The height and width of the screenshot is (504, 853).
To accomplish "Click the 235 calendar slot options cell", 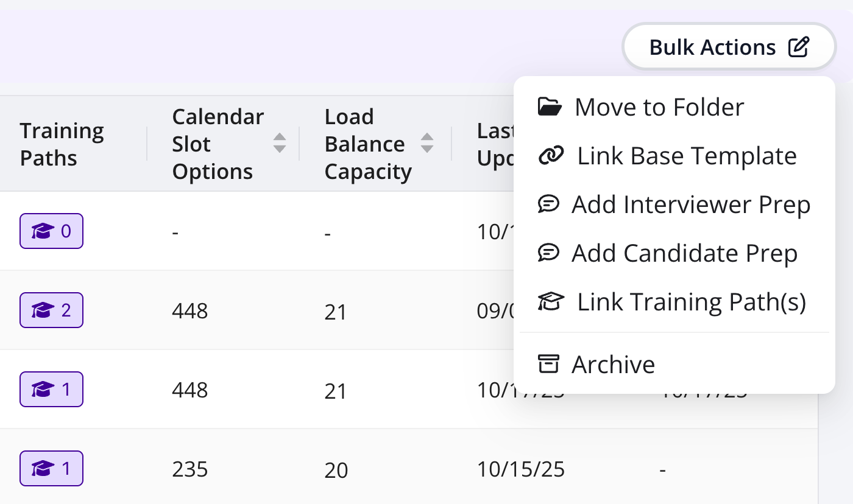I will [x=190, y=469].
